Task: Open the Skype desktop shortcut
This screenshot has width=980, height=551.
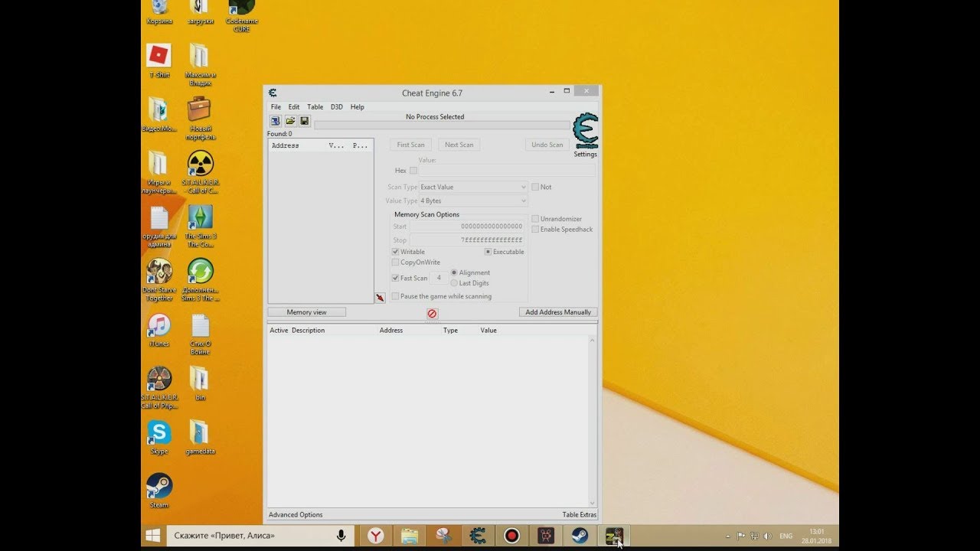Action: 159,438
